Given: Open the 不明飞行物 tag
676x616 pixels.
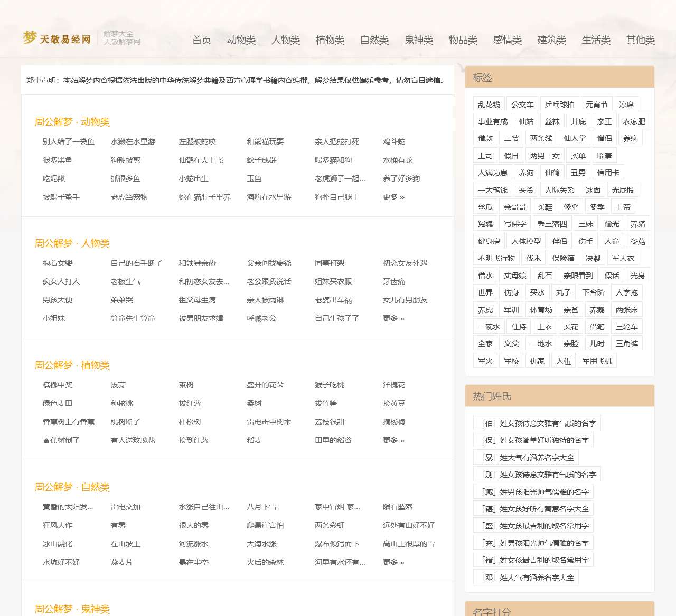Looking at the screenshot, I should pos(496,258).
